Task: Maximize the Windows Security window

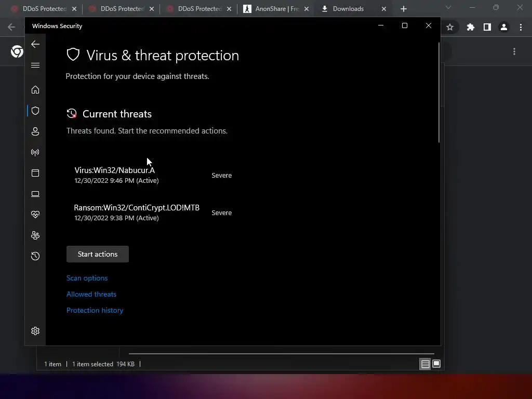Action: (404, 25)
